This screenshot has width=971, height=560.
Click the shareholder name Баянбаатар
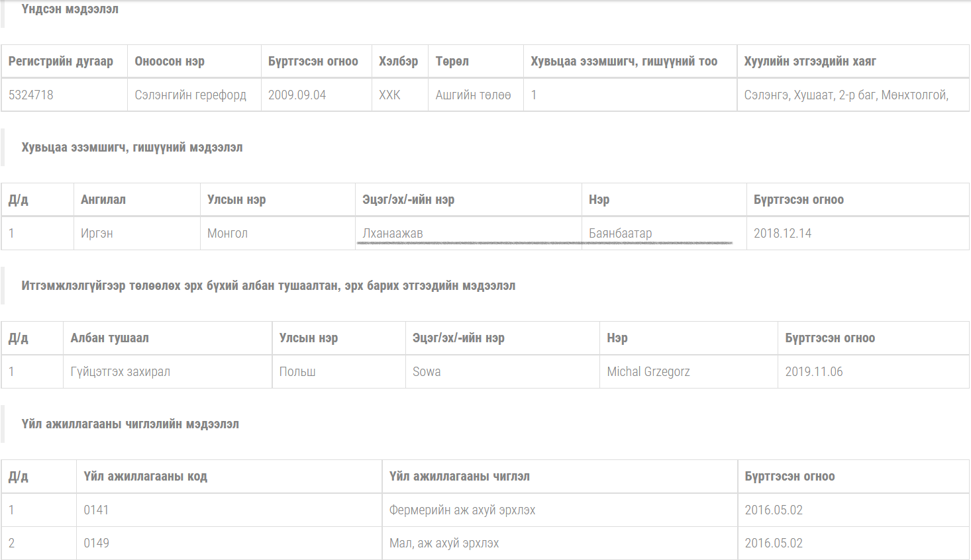tap(620, 233)
